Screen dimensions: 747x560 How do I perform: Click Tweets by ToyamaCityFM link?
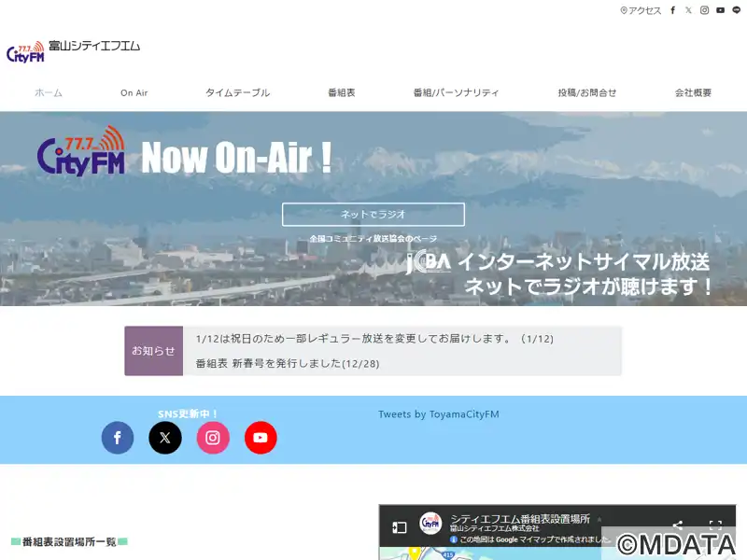tap(438, 414)
